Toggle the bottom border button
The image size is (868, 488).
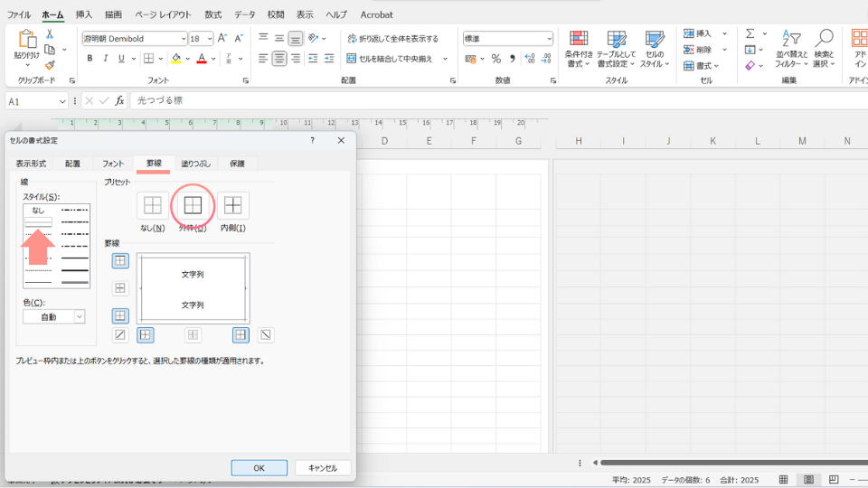[120, 316]
